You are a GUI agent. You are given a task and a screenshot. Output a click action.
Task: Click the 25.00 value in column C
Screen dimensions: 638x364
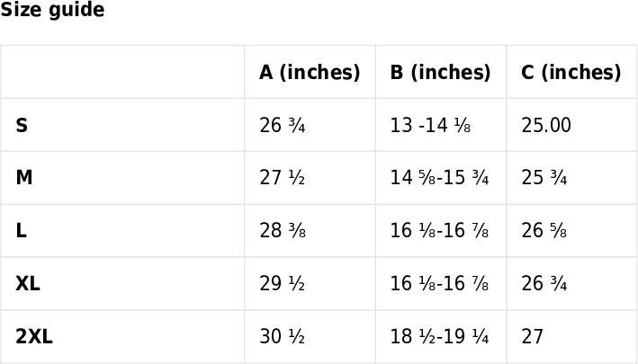[546, 125]
